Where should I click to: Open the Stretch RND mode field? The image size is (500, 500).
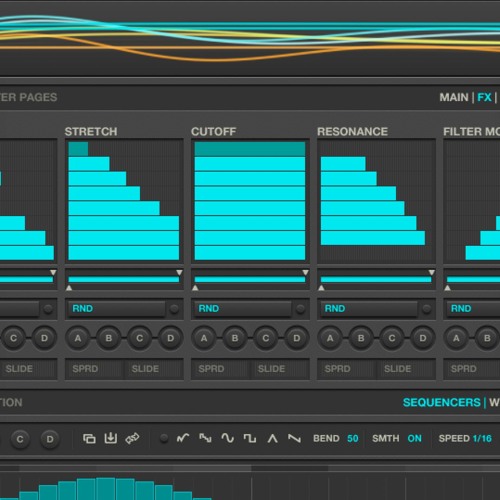pos(117,309)
